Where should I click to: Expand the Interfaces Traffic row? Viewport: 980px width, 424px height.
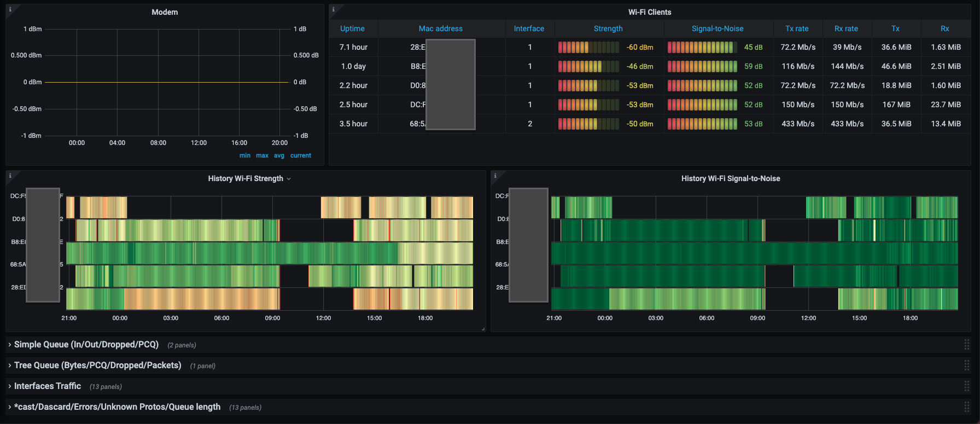point(47,386)
